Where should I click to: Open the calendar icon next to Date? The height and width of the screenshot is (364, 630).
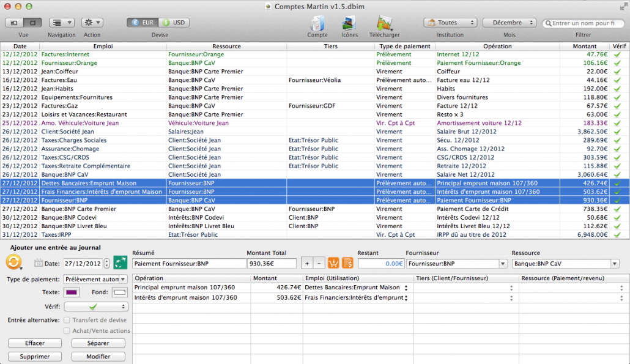click(x=38, y=263)
